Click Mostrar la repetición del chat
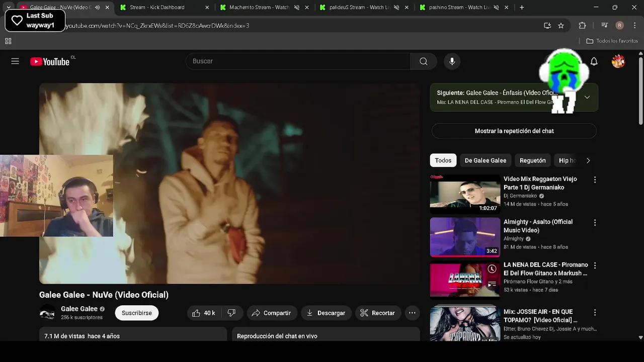The width and height of the screenshot is (644, 362). point(514,131)
